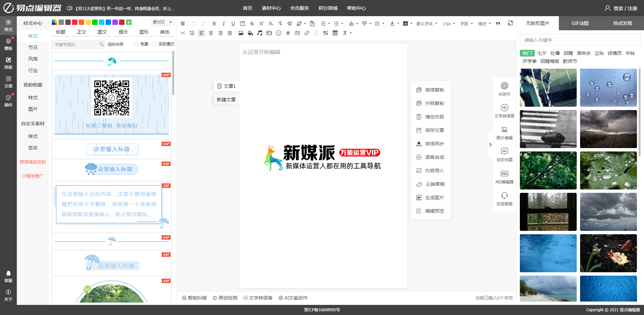Switch to the 热点发现 tab

click(622, 23)
